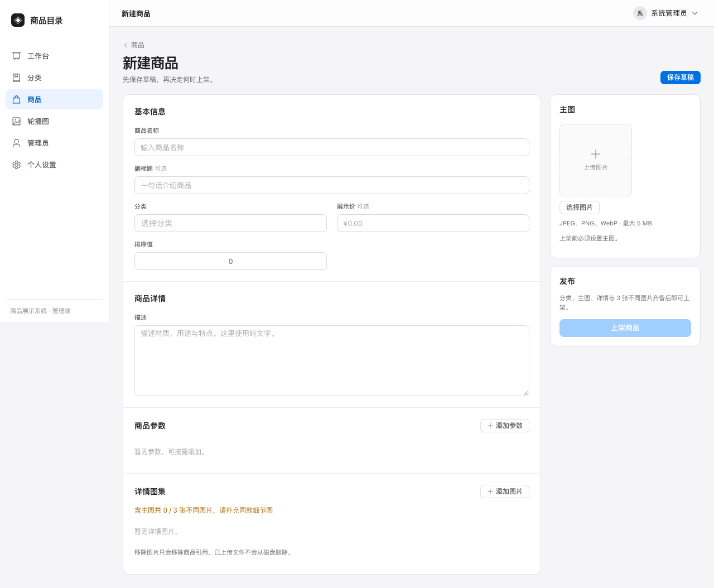The image size is (714, 588).
Task: Click the plus icon in 上传图片 dropzone
Action: point(596,154)
